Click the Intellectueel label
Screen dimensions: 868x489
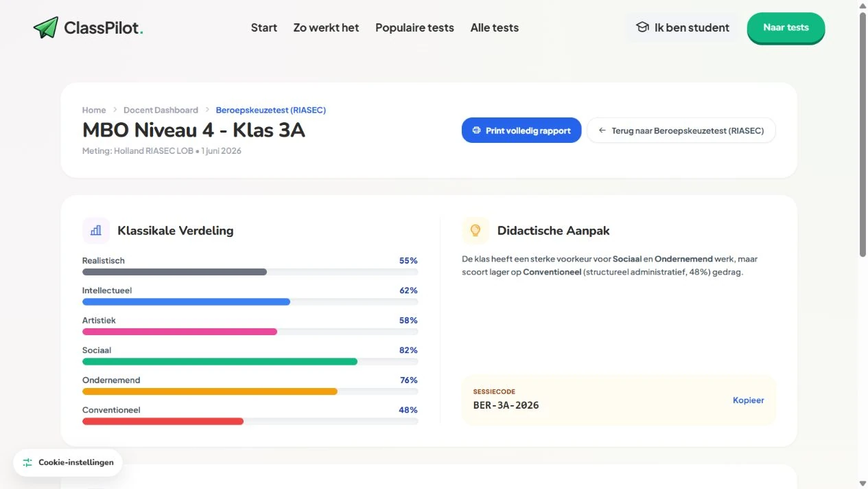[x=107, y=291]
